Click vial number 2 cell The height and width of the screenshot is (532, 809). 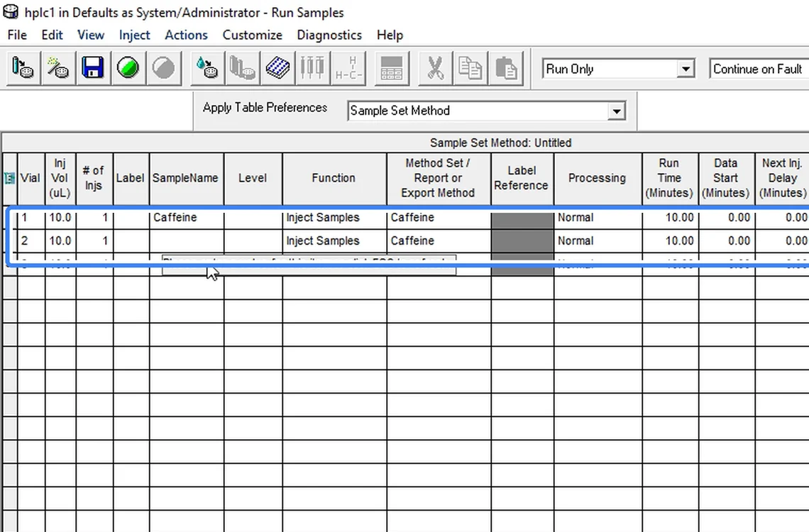pos(31,240)
